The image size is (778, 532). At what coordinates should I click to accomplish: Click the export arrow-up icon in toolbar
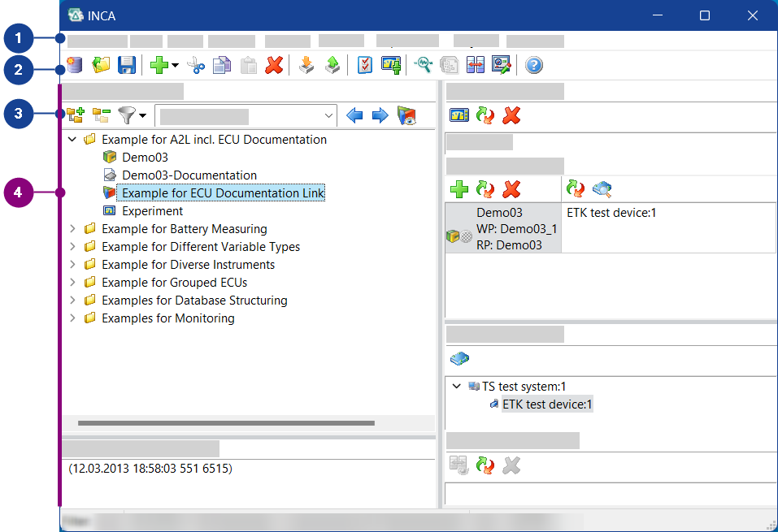click(x=332, y=66)
